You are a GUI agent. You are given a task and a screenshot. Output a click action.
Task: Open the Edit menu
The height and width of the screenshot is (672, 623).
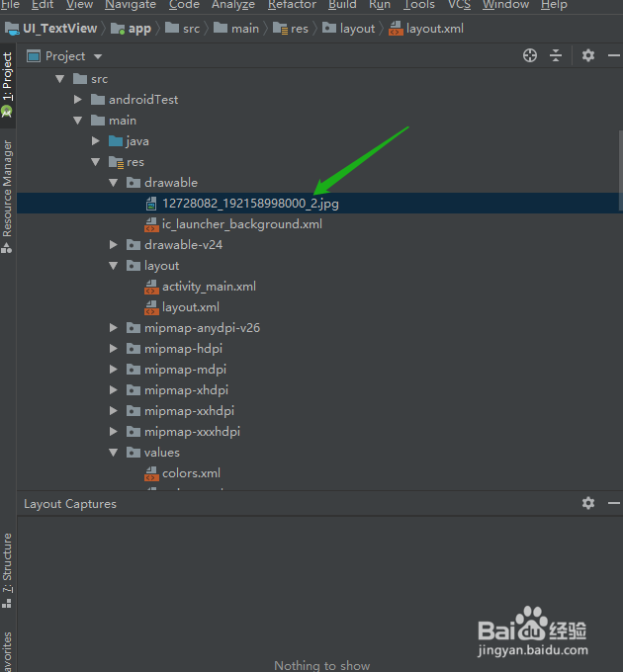43,4
